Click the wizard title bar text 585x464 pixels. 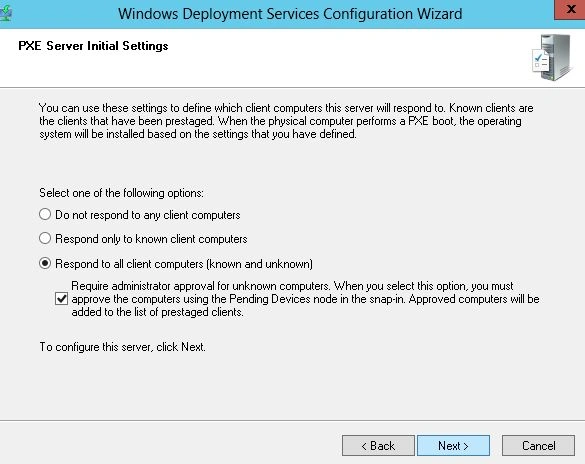click(290, 14)
